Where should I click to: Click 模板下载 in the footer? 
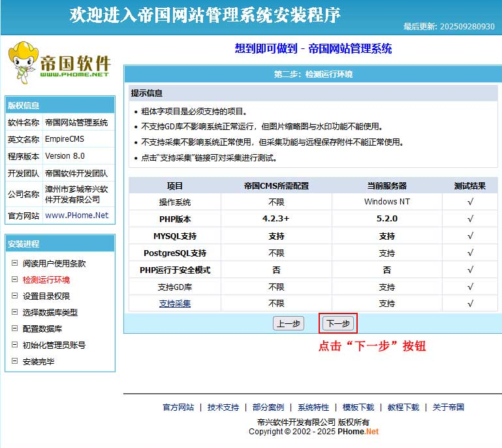(358, 407)
